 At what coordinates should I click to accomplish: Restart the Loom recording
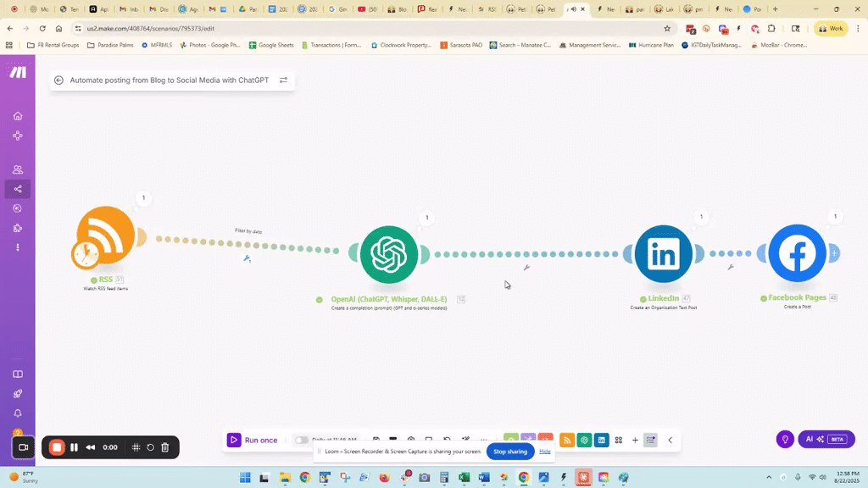pyautogui.click(x=150, y=447)
